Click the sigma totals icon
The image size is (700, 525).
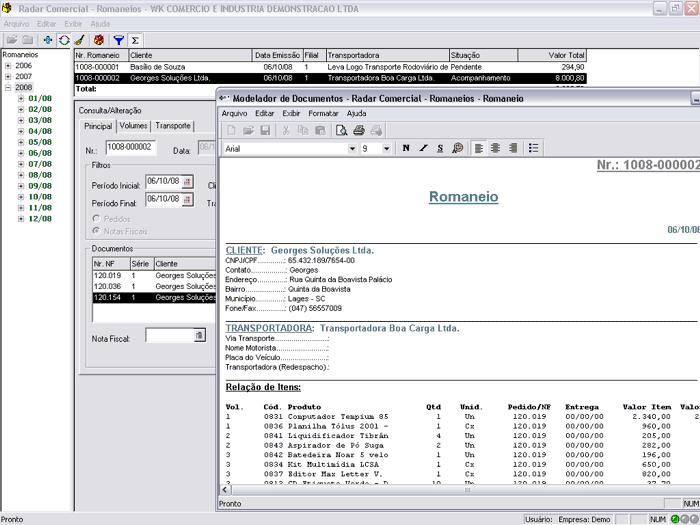tap(135, 39)
